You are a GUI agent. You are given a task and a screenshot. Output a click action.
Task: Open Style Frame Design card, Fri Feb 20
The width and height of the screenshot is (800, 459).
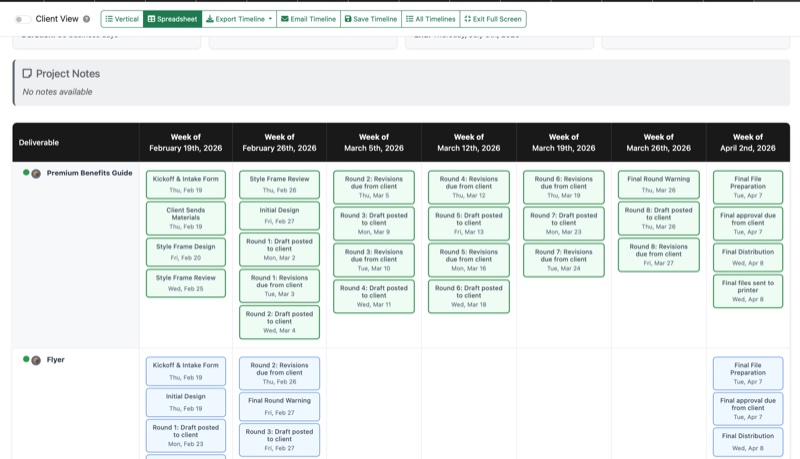pos(186,252)
